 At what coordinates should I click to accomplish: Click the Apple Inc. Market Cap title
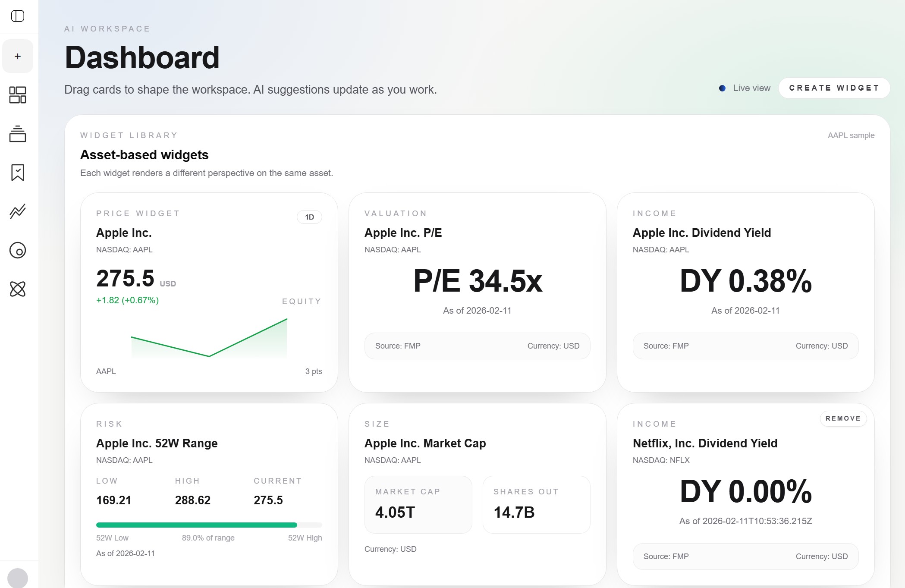point(425,443)
